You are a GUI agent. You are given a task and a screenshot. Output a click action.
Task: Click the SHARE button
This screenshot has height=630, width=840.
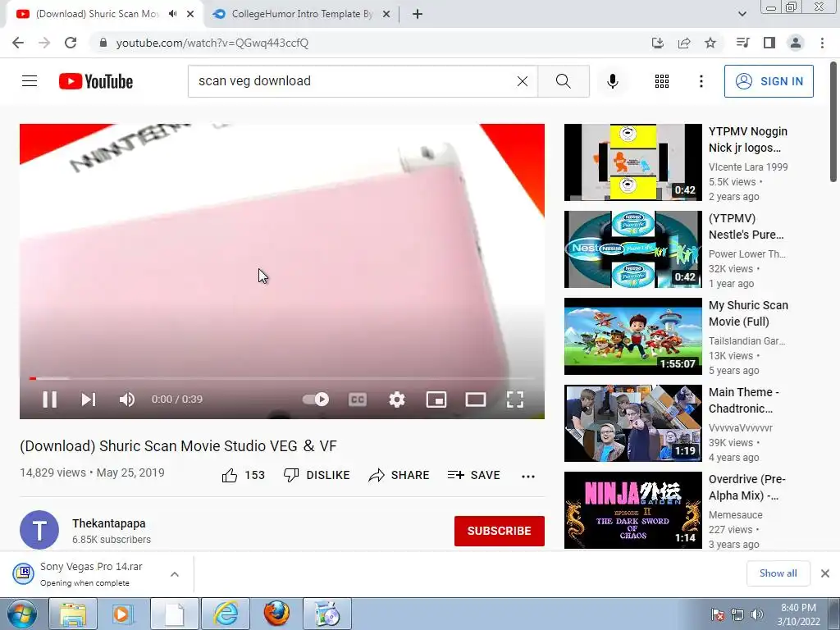(x=399, y=475)
